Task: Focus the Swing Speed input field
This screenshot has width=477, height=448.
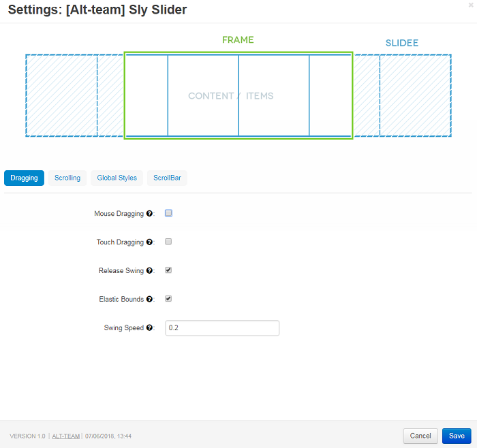Action: click(x=222, y=328)
